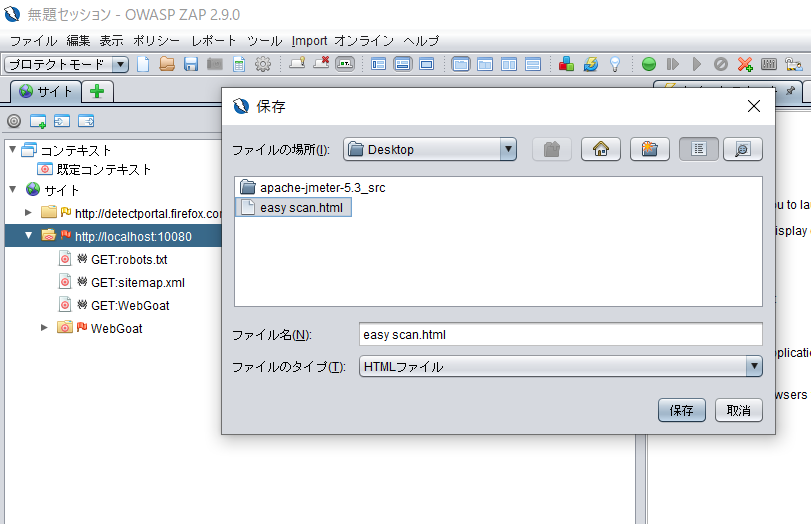Open Manage Add-ons colored blocks icon

(566, 64)
